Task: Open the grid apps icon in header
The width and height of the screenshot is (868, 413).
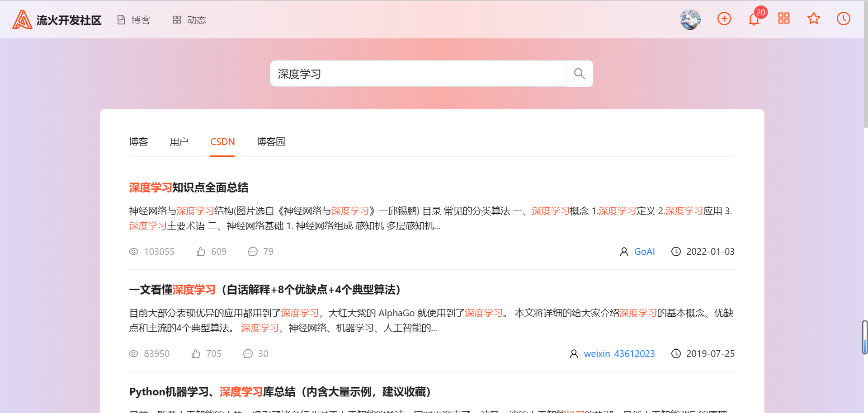Action: [784, 19]
